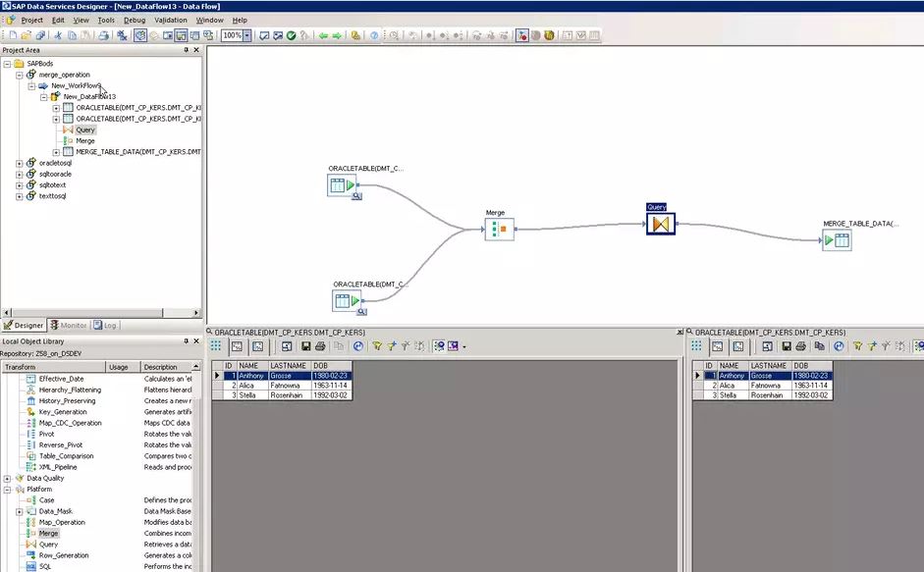Screen dimensions: 924x572
Task: Click Print icon in left data viewer toolbar
Action: coord(320,346)
